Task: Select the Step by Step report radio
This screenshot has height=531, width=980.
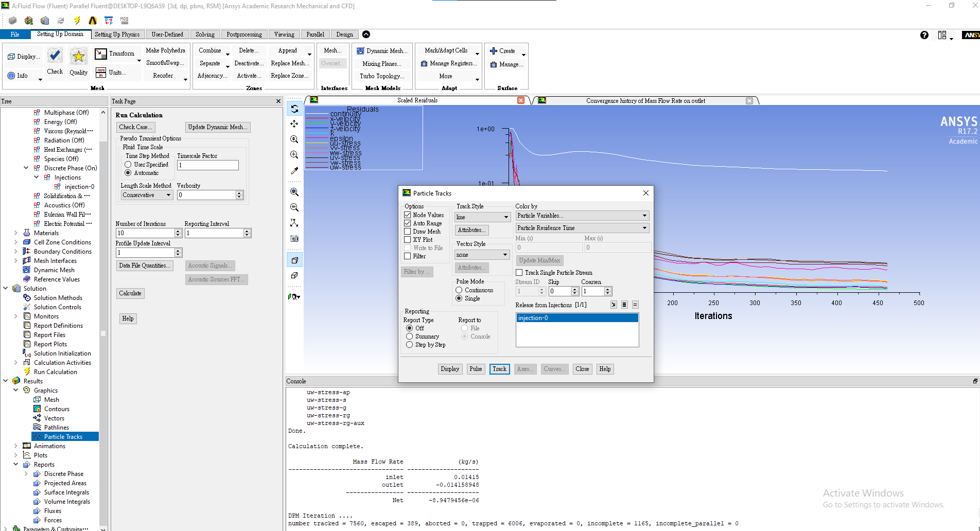Action: 410,345
